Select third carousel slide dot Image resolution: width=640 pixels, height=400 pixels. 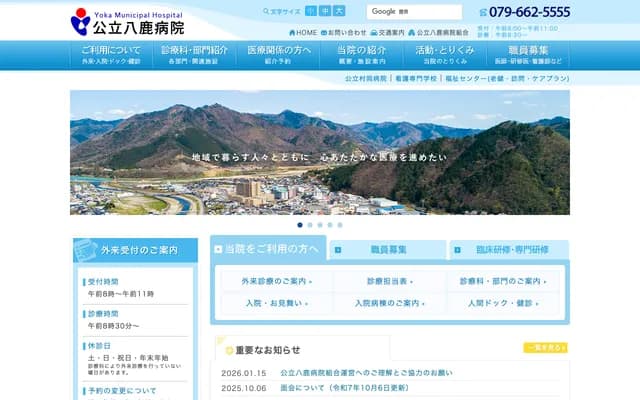320,225
